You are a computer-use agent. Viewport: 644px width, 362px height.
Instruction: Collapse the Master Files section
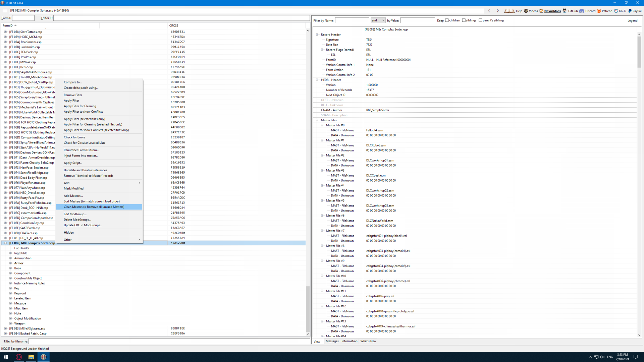317,120
